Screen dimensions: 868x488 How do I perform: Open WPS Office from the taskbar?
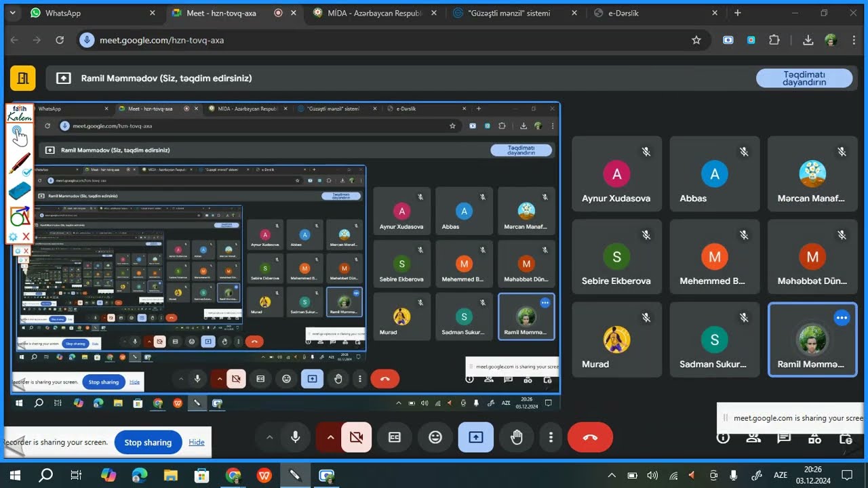click(x=264, y=475)
